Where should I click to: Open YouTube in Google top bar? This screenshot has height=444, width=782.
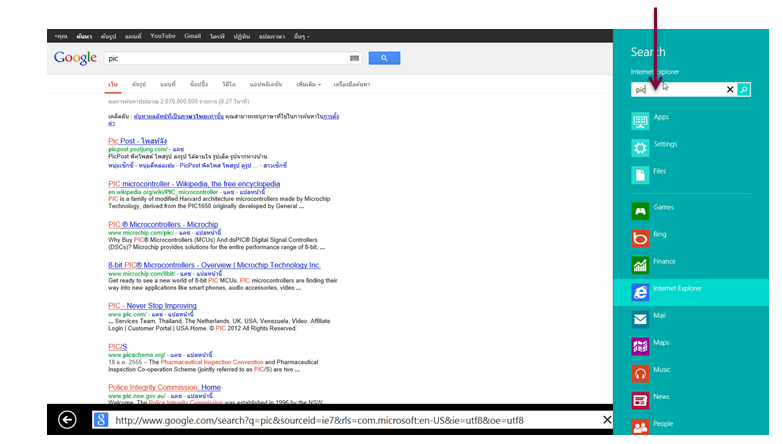pos(163,36)
